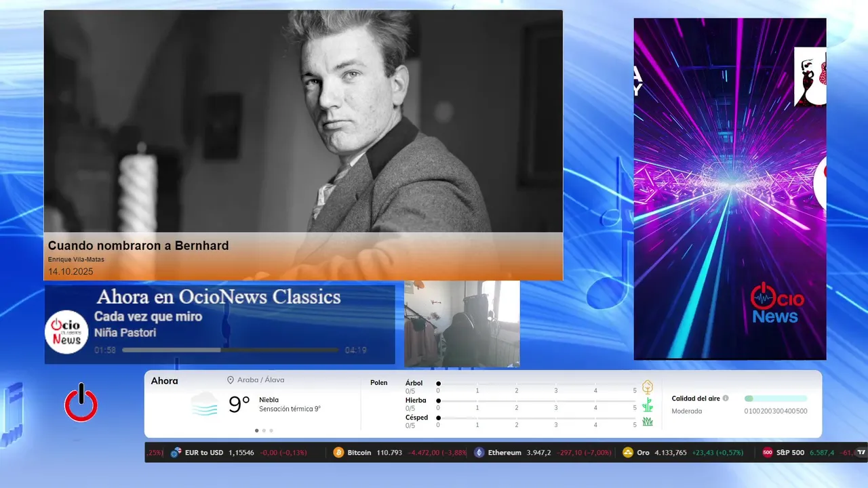
Task: Click the lawn icon on Césped row
Action: pos(648,422)
